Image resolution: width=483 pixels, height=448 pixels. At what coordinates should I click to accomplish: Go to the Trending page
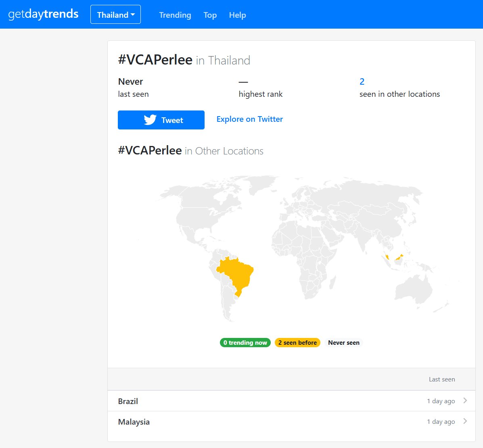click(175, 15)
